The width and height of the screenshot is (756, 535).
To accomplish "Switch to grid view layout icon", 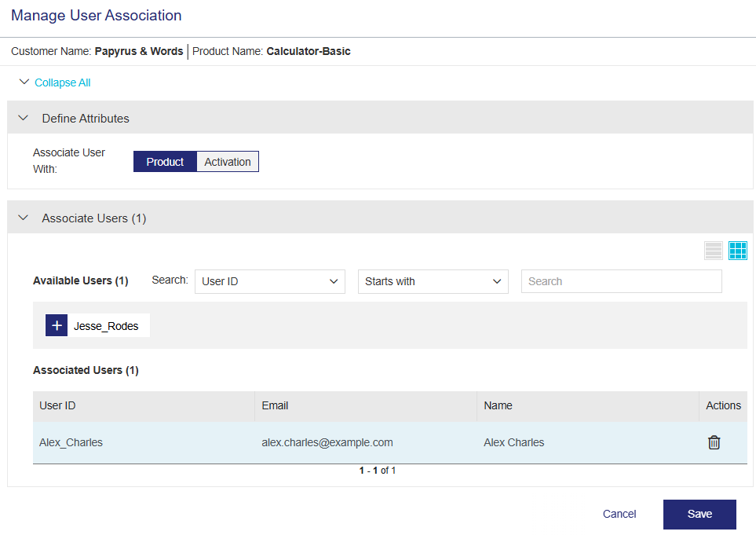I will (737, 251).
